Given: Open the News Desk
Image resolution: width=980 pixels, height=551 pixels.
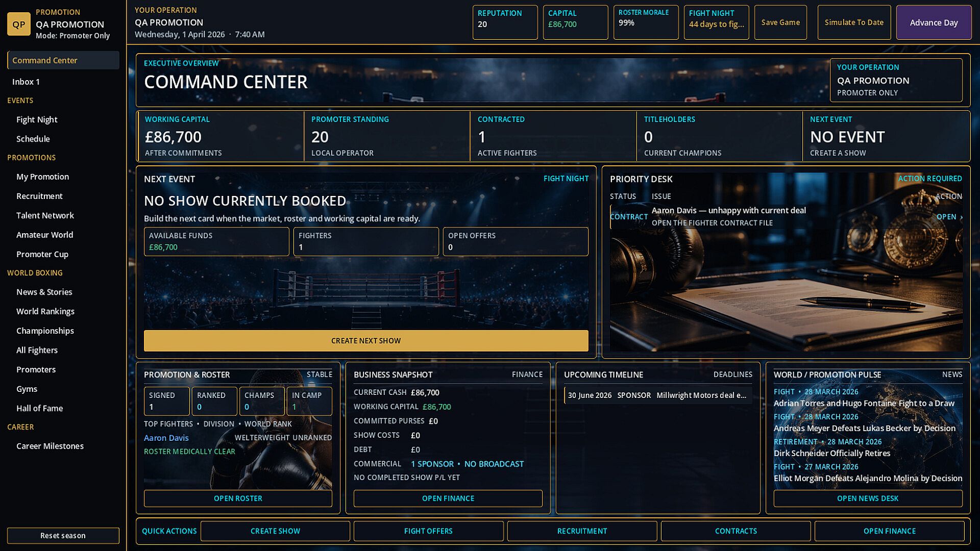Looking at the screenshot, I should (x=868, y=498).
